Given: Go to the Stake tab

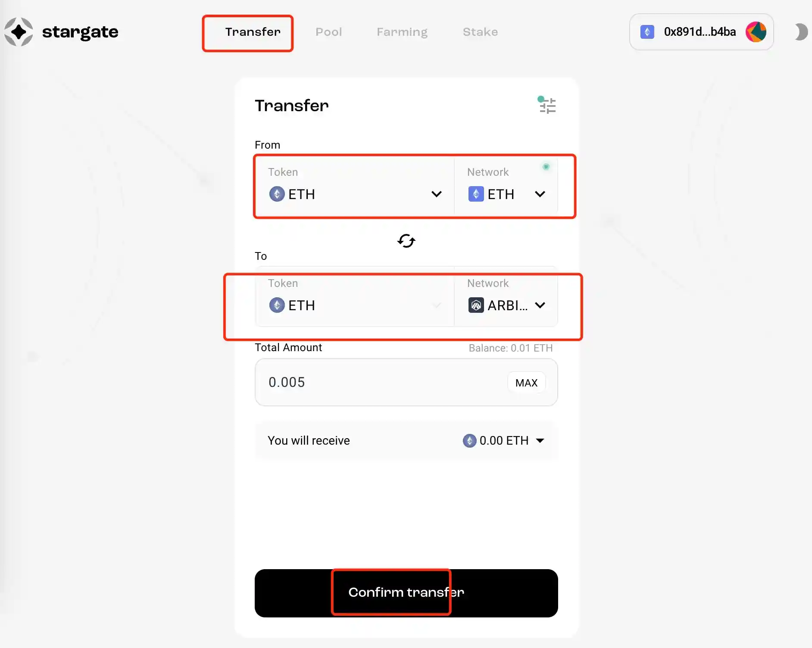Looking at the screenshot, I should (x=480, y=32).
